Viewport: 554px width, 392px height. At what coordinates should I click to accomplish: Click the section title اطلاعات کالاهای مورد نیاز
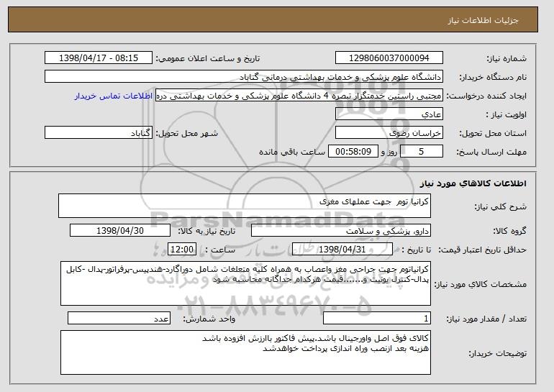(473, 183)
